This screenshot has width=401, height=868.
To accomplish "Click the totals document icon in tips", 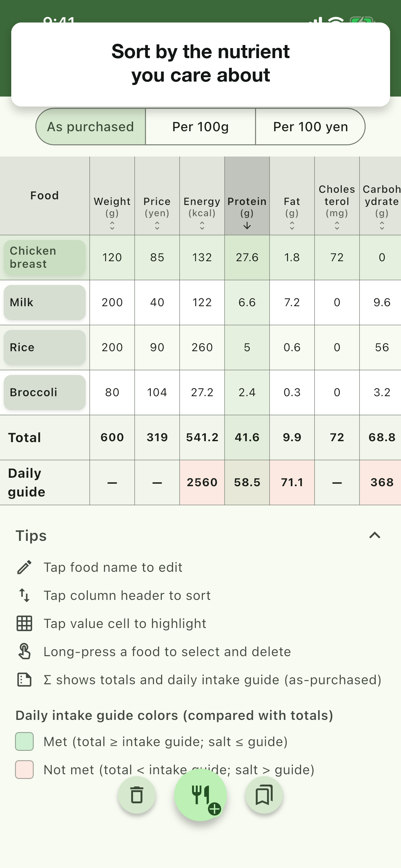I will click(x=24, y=680).
